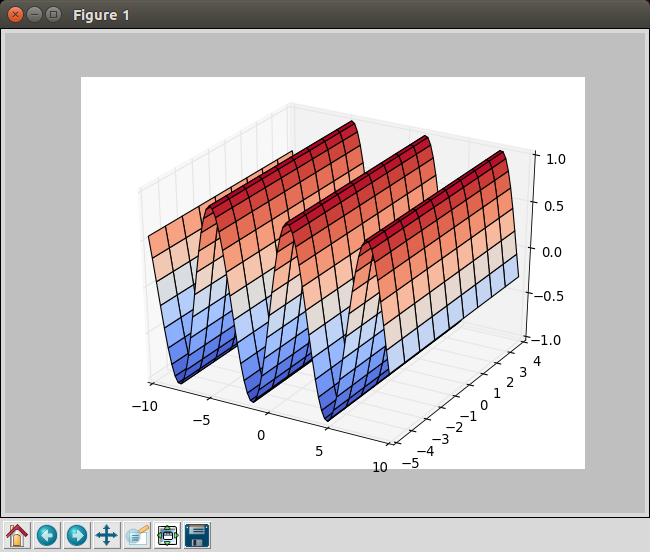Minimize the Figure 1 window

point(34,15)
